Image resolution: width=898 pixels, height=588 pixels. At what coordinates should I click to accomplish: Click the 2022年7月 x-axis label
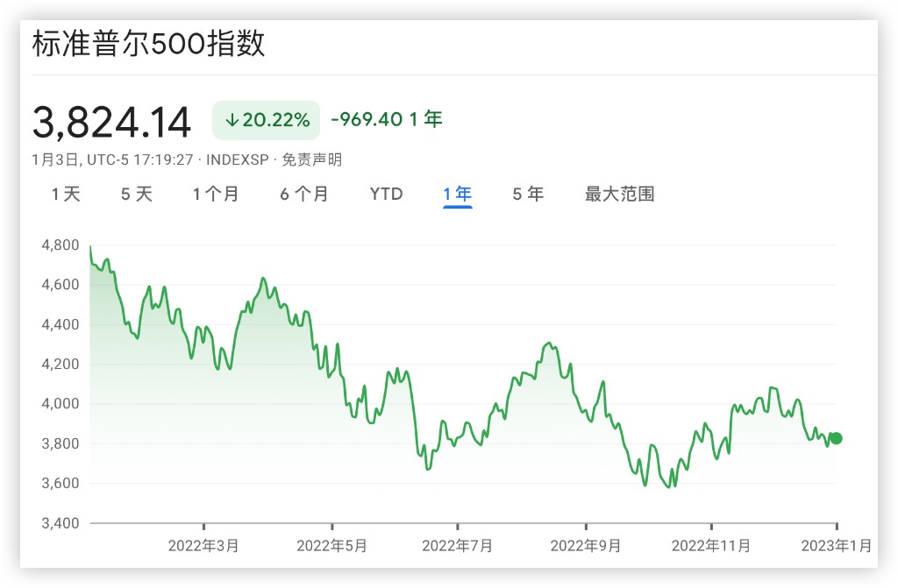458,545
